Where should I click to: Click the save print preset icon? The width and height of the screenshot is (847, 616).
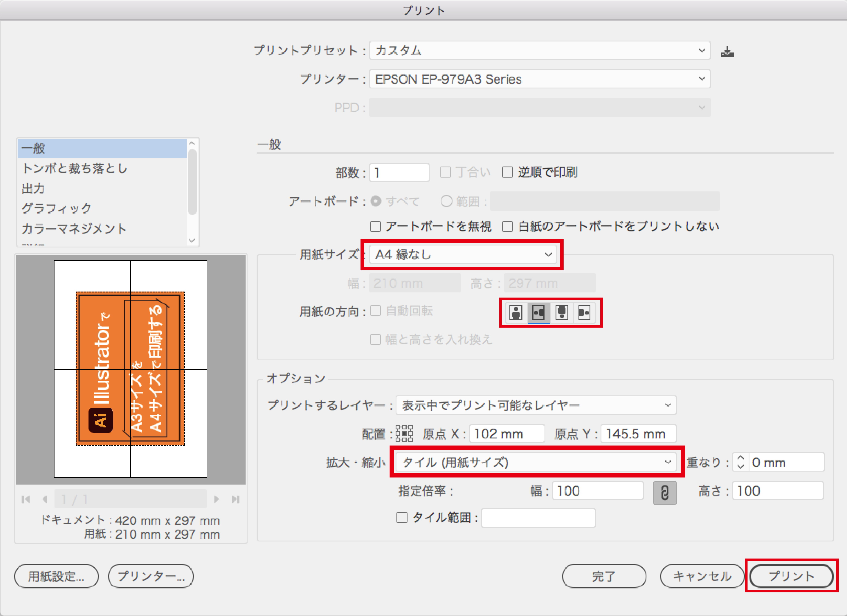(727, 52)
